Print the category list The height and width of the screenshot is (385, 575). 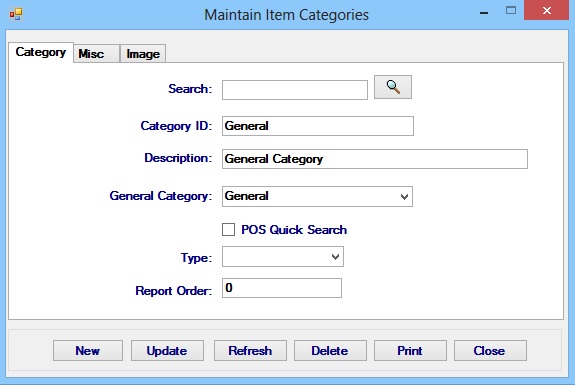point(410,351)
